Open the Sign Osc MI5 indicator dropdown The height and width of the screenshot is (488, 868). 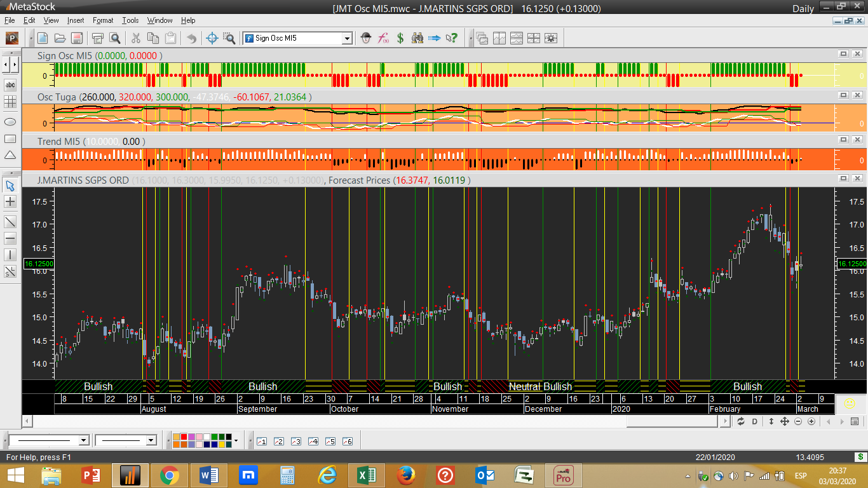(x=347, y=38)
